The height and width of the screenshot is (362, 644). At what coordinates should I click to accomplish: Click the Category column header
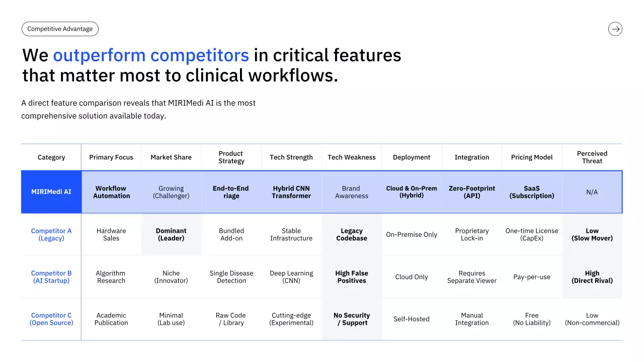coord(51,157)
